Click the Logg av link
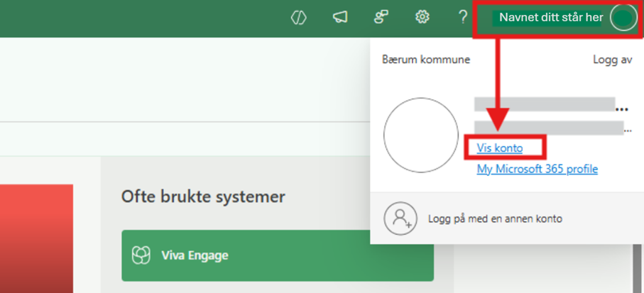644x293 pixels. (612, 60)
